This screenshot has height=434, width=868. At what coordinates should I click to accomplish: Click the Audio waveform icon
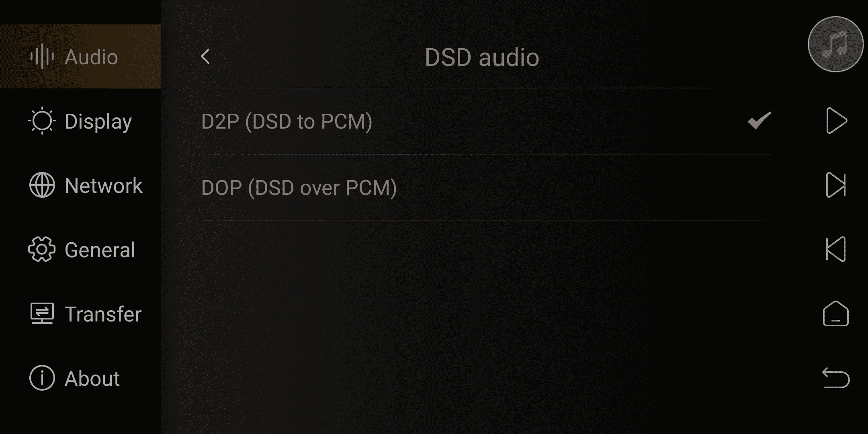pos(42,56)
